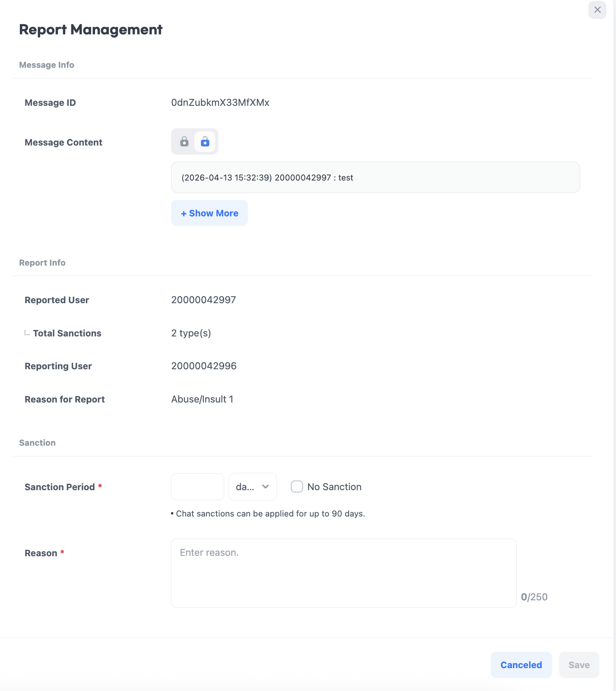Click into the Enter reason text area

(x=343, y=573)
